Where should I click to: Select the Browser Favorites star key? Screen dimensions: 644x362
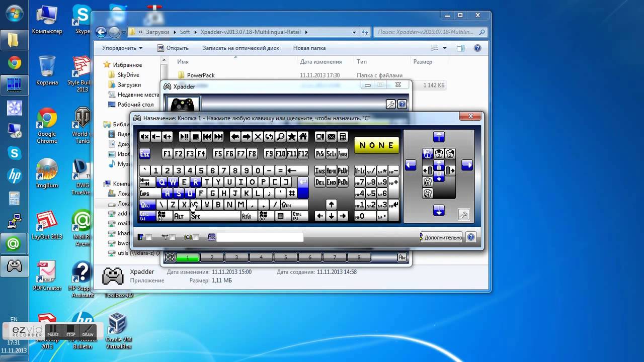point(292,136)
